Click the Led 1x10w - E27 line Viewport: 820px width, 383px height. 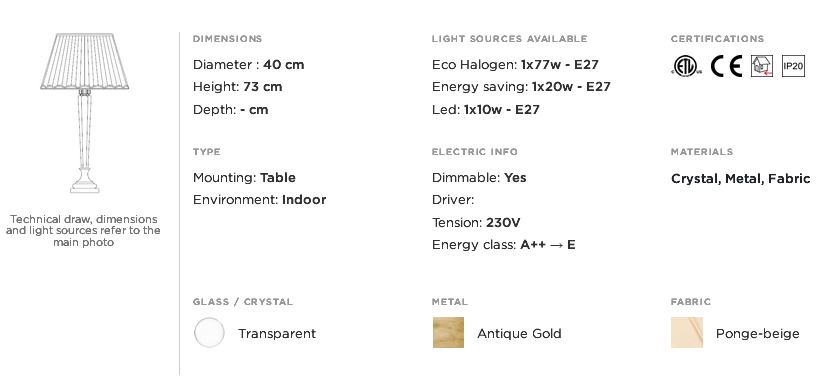485,110
